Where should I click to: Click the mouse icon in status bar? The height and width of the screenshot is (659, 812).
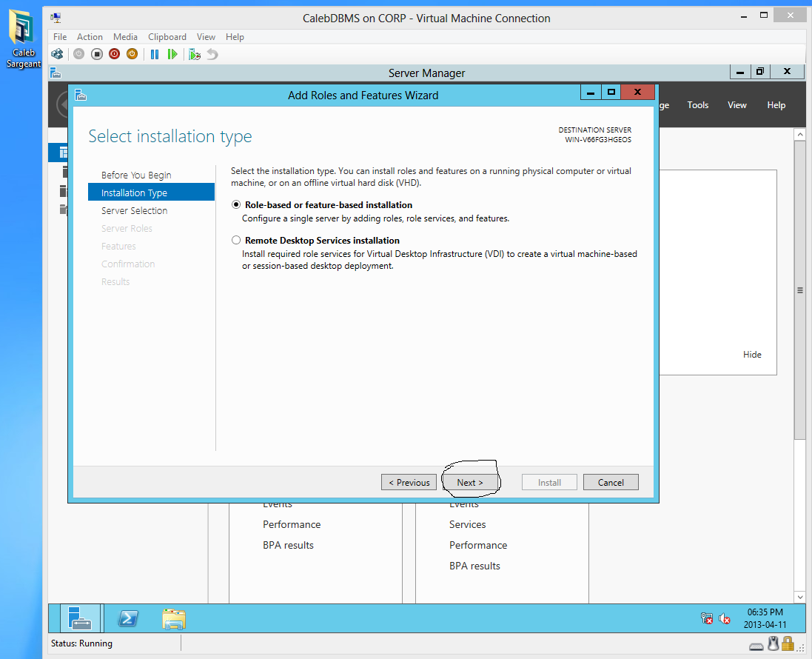pyautogui.click(x=774, y=644)
